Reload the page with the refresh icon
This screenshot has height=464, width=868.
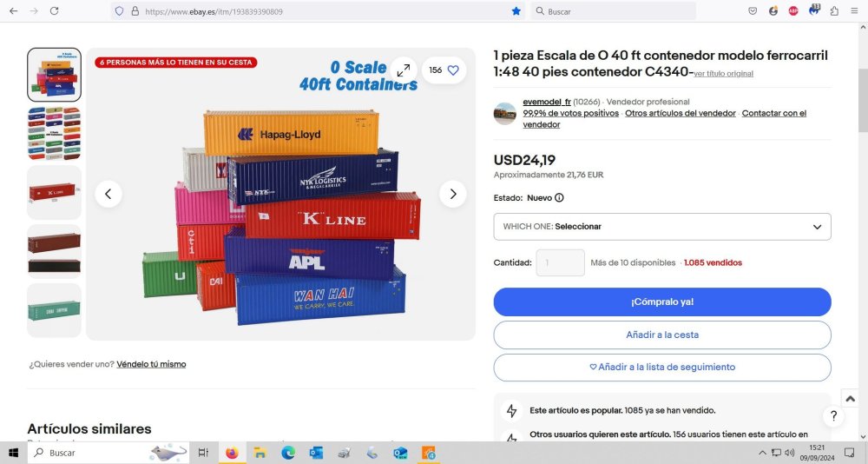tap(54, 11)
